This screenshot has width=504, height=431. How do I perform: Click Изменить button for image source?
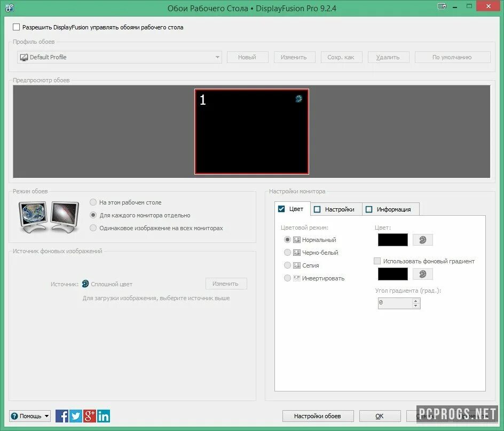click(226, 284)
